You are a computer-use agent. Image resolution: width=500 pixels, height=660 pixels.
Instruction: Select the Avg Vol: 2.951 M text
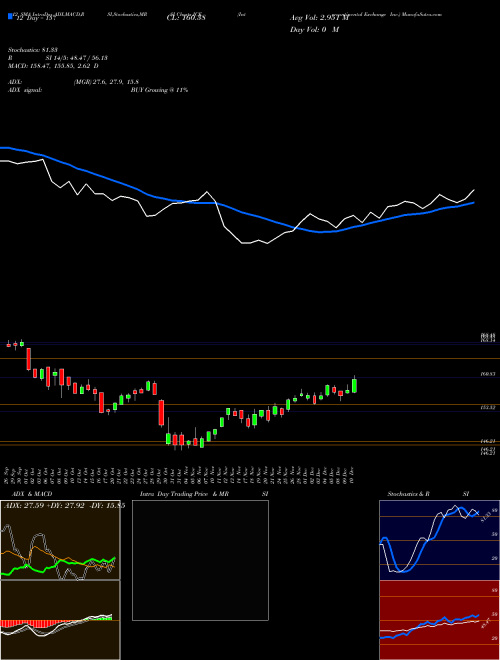[x=319, y=18]
